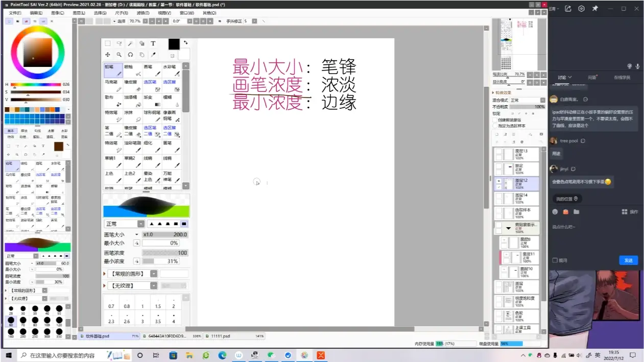
Task: Click the Windows taskbar search box
Action: 61,355
